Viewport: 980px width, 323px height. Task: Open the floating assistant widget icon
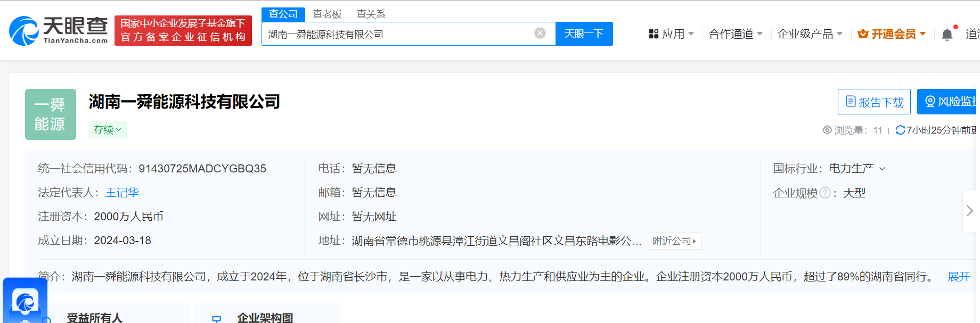pos(25,302)
